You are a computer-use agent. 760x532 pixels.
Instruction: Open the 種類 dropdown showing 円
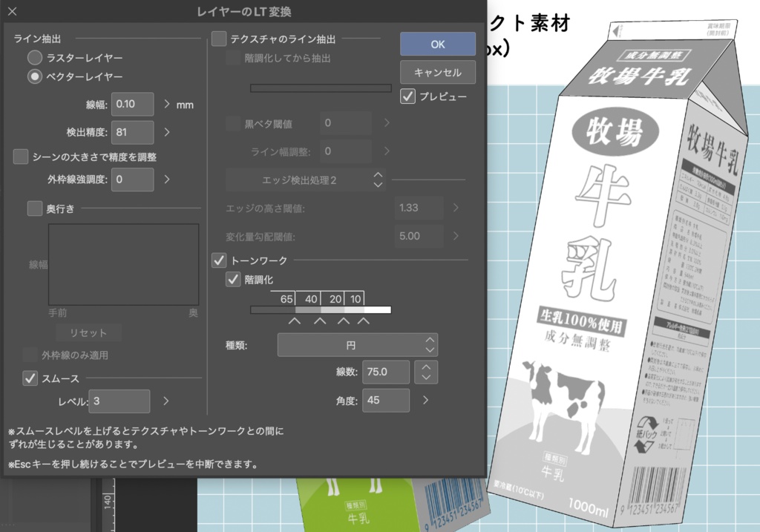(357, 344)
